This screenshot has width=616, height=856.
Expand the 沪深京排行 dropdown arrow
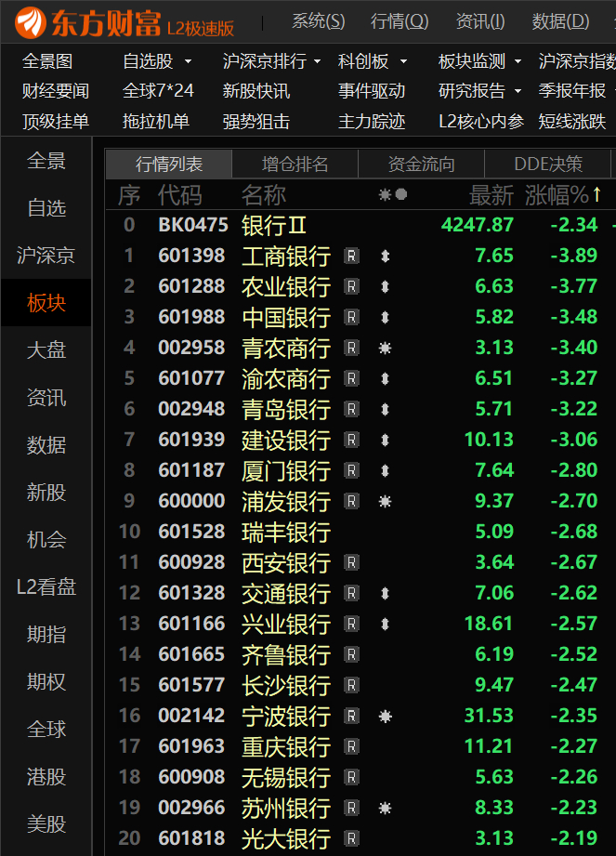coord(317,61)
